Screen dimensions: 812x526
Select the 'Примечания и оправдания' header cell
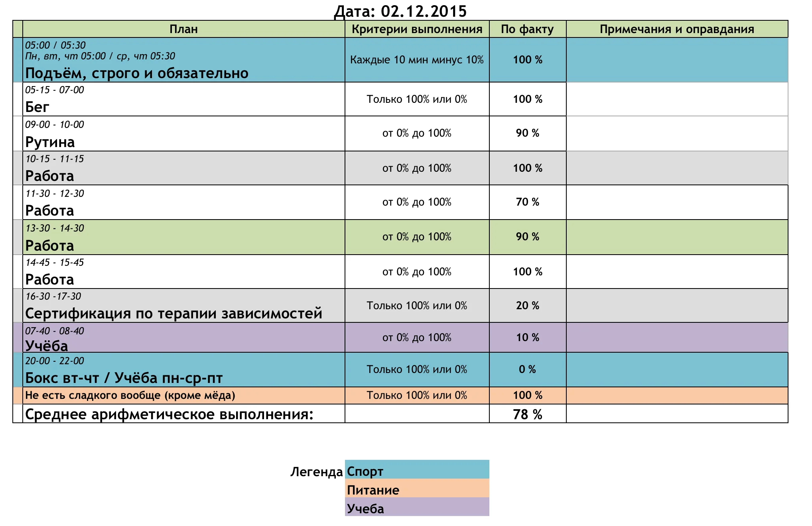pyautogui.click(x=677, y=29)
